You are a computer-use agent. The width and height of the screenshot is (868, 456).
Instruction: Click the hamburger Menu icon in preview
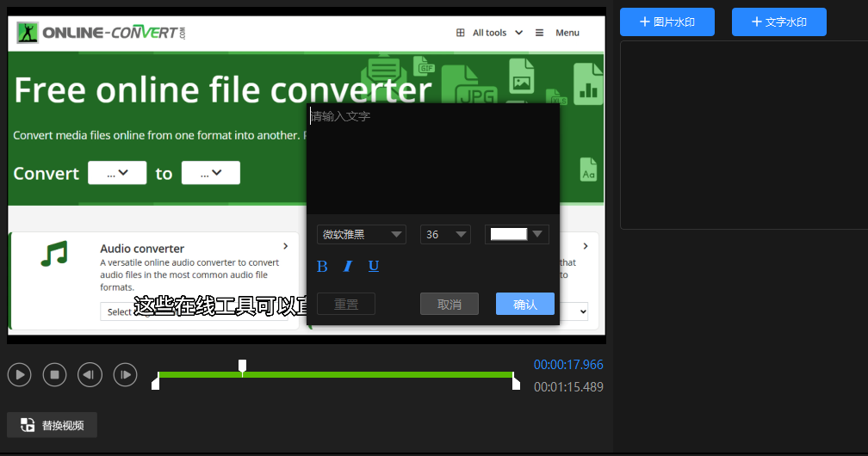pyautogui.click(x=539, y=33)
